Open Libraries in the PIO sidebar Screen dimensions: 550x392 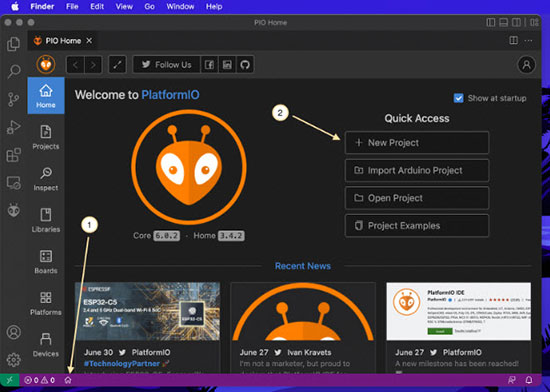pyautogui.click(x=46, y=220)
